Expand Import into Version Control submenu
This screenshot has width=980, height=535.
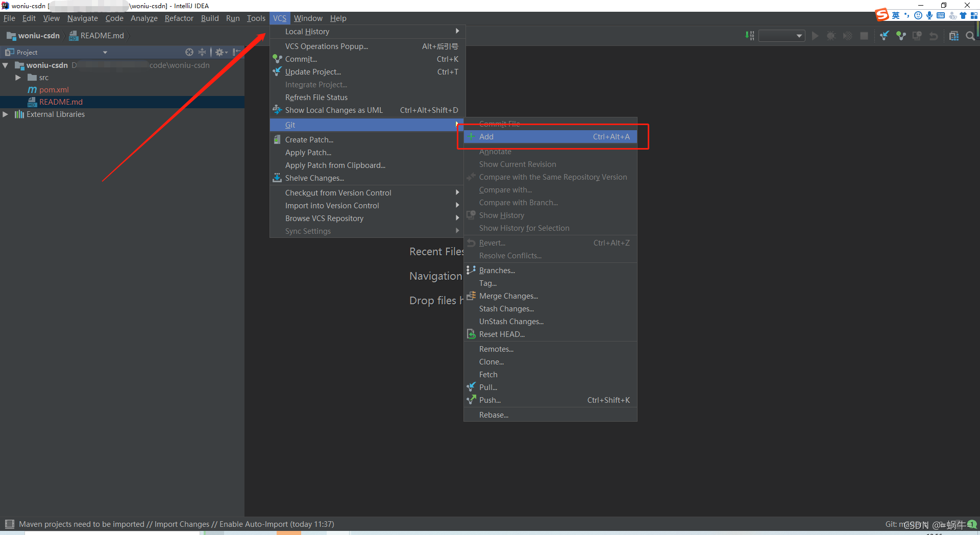point(367,206)
